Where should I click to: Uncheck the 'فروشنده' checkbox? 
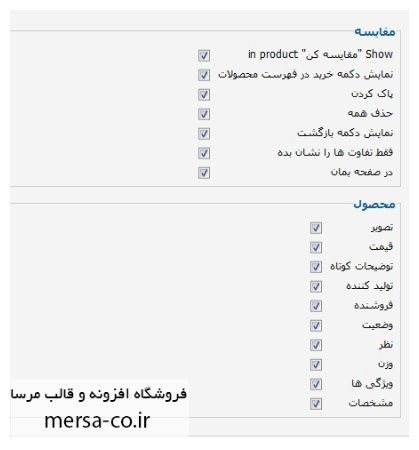pos(316,306)
